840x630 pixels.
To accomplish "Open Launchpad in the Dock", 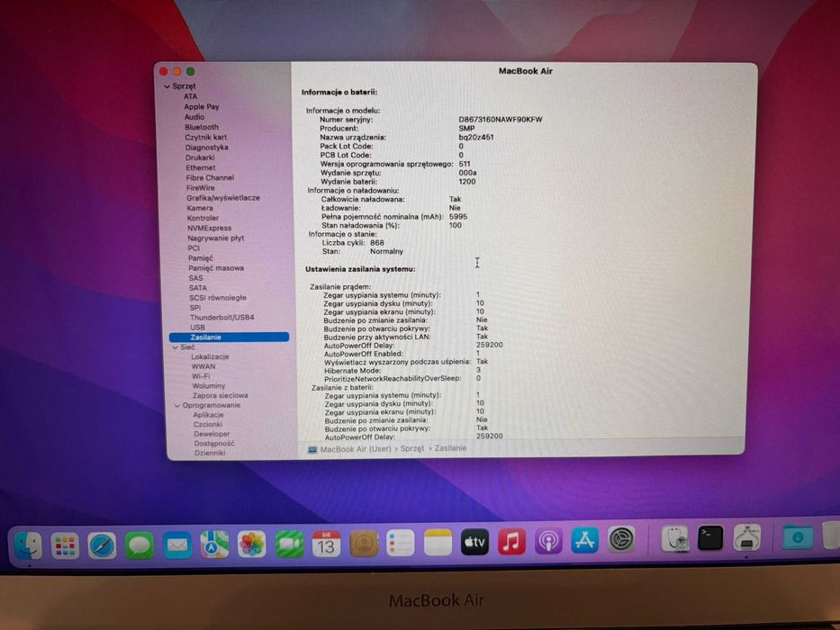I will (x=65, y=546).
